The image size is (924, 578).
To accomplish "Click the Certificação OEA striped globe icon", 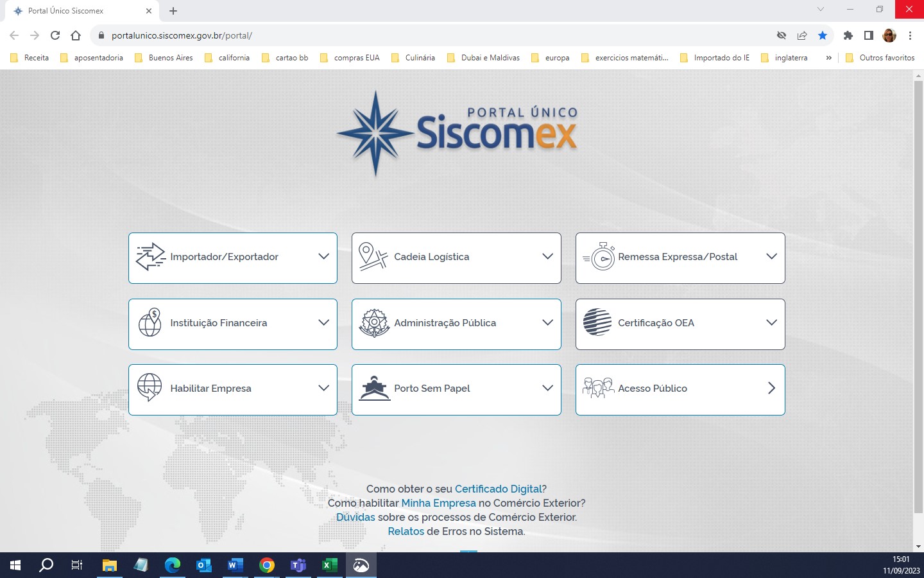I will (597, 322).
